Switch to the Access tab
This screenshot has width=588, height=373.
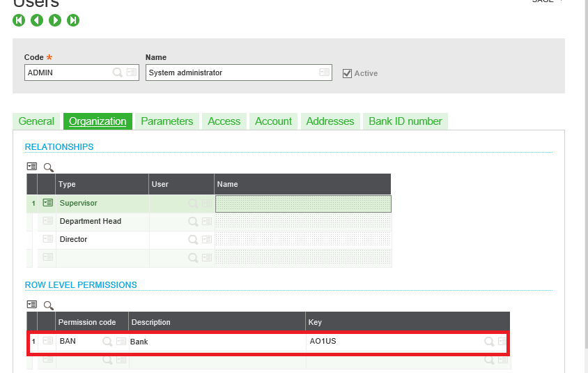tap(224, 121)
